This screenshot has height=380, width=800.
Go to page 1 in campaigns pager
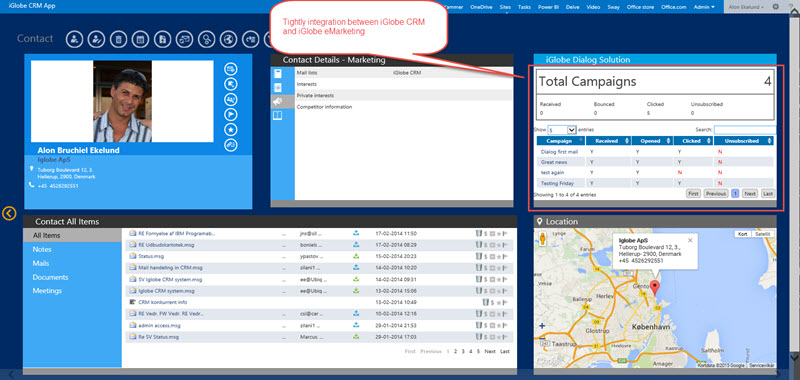coord(735,194)
